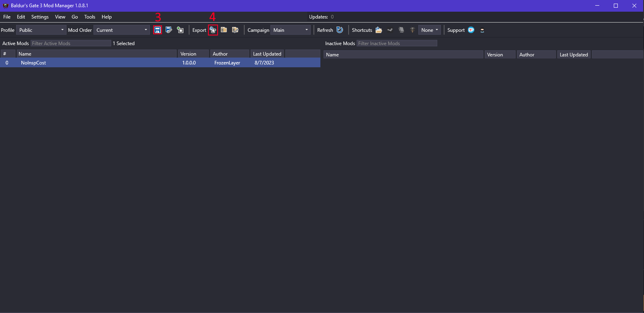Click the 1 Selected status text
644x313 pixels.
[x=124, y=44]
